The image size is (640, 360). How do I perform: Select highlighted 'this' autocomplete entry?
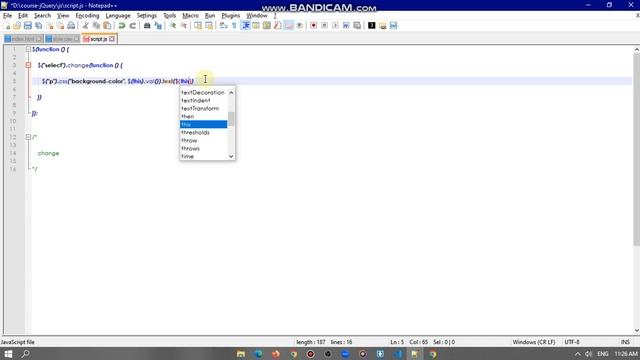pos(203,124)
